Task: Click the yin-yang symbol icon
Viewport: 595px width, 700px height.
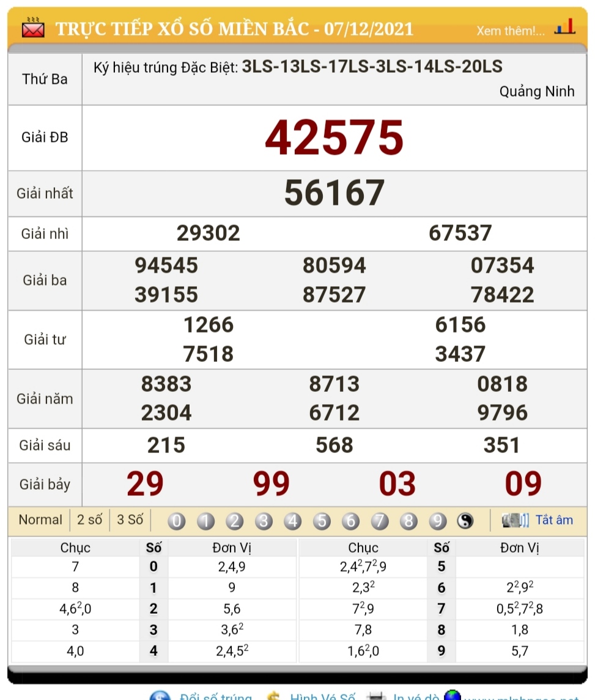Action: [465, 521]
